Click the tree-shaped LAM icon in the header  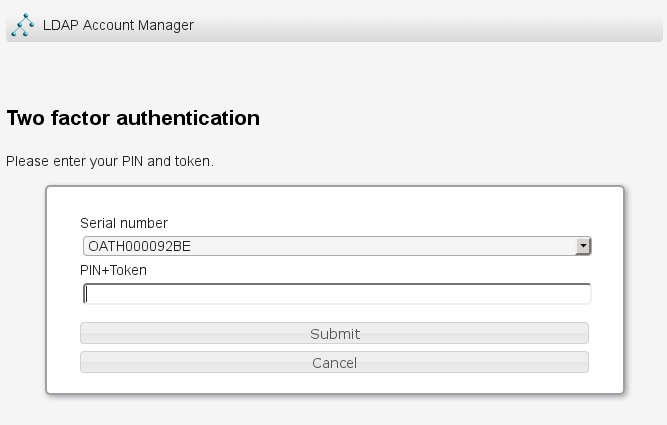coord(22,25)
